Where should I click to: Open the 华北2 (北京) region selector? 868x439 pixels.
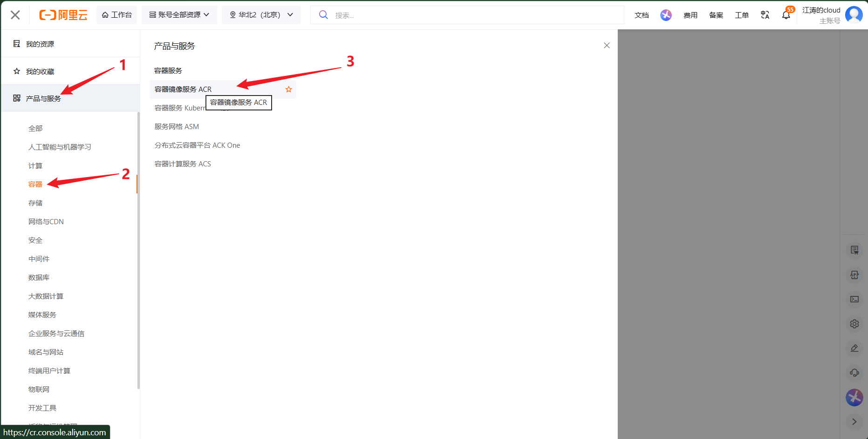(x=261, y=15)
